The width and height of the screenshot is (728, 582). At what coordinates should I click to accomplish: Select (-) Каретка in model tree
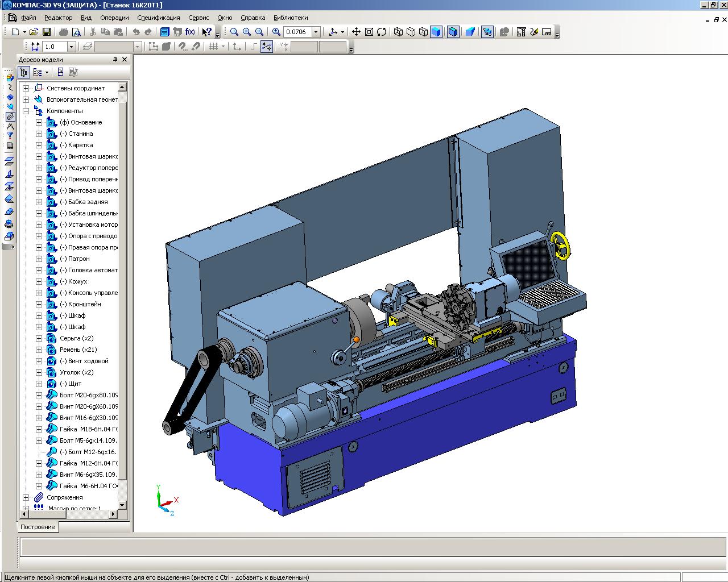[76, 145]
